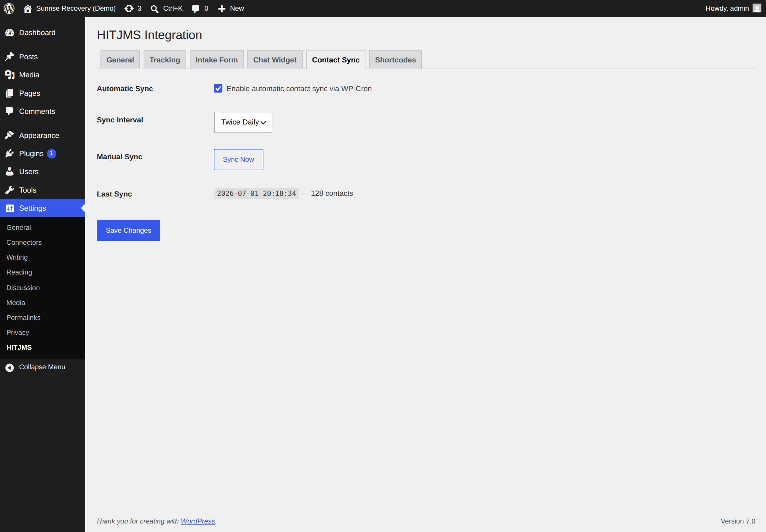The height and width of the screenshot is (532, 766).
Task: Click the Save Changes button
Action: coord(128,231)
